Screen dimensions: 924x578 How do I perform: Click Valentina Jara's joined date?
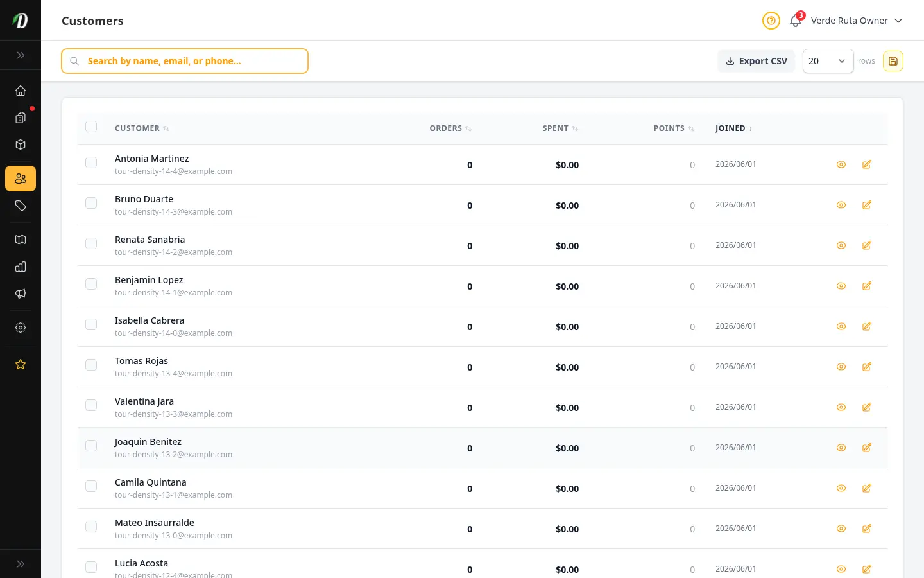[x=736, y=407]
